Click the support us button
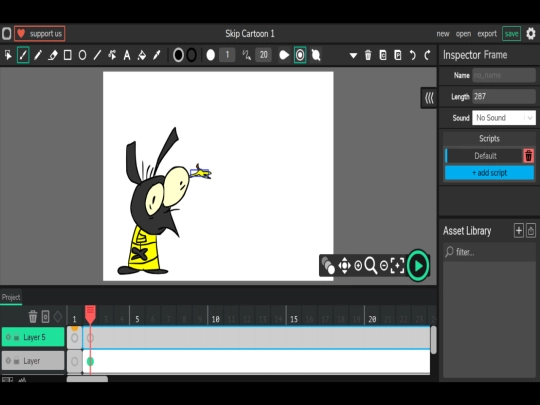Viewport: 540px width, 405px height. (x=40, y=34)
